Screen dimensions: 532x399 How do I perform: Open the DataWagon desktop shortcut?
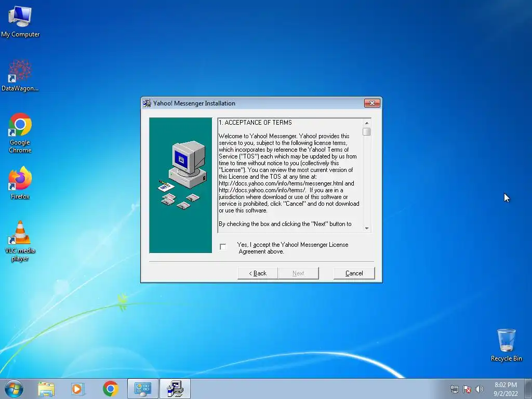[20, 75]
